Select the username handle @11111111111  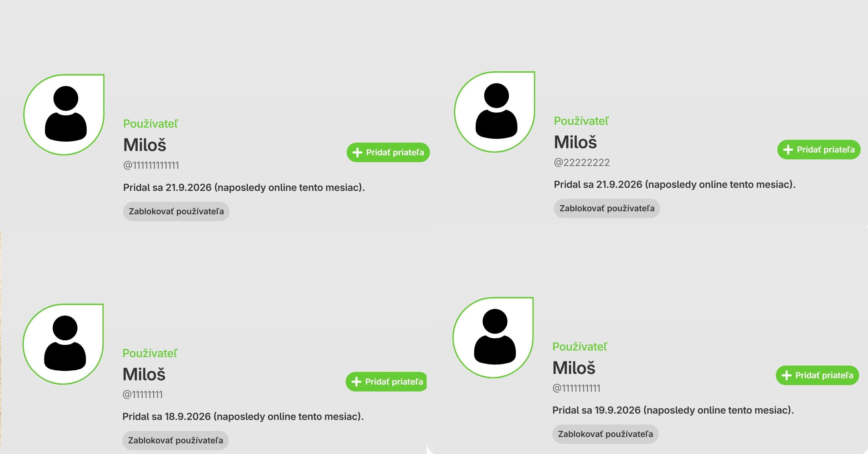coord(151,165)
